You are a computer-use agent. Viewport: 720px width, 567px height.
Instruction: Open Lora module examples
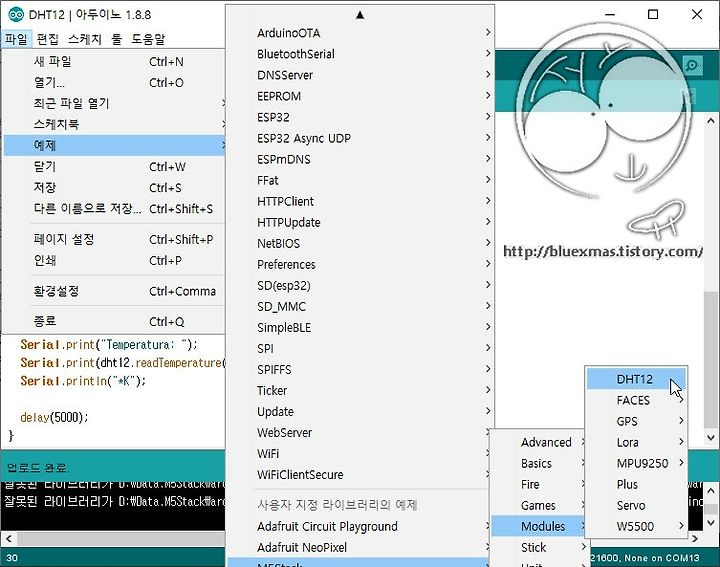636,442
